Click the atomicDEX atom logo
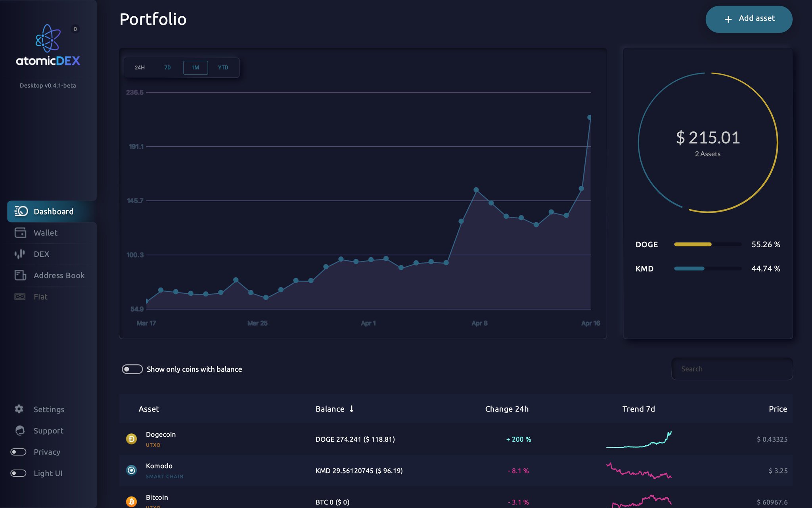 48,38
